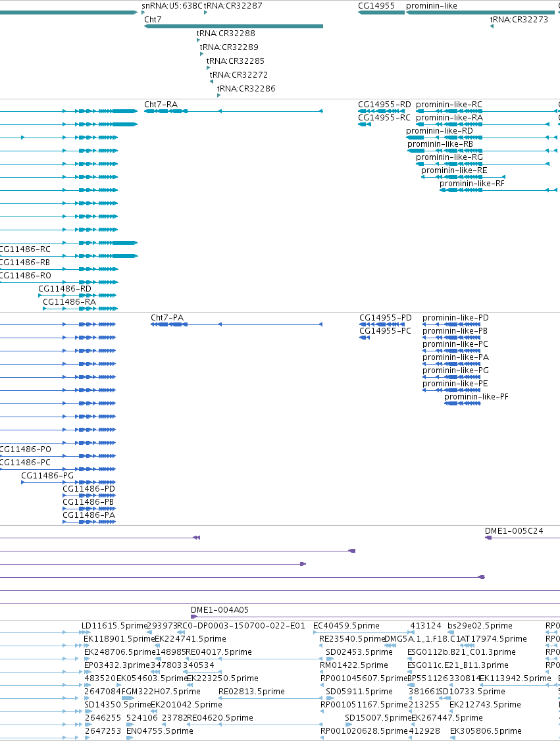The height and width of the screenshot is (741, 560).
Task: Select the EK305806.5prime EST label
Action: pos(486,731)
